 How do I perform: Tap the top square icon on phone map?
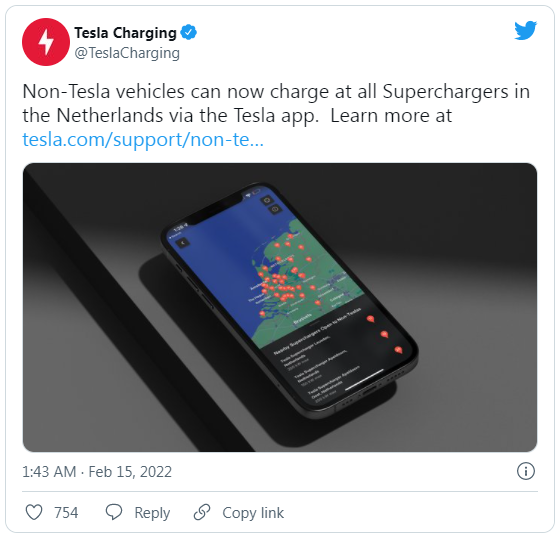click(267, 200)
